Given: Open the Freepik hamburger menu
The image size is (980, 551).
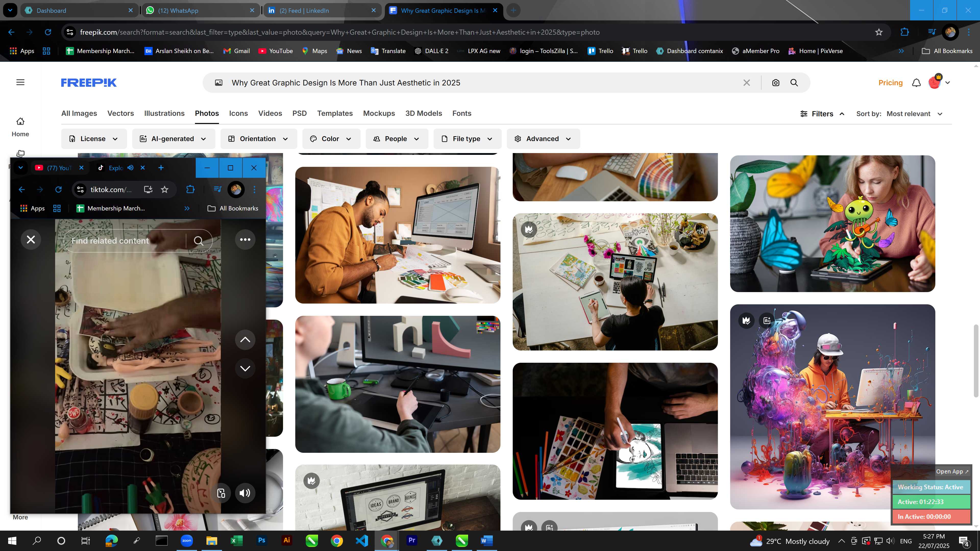Looking at the screenshot, I should click(20, 82).
